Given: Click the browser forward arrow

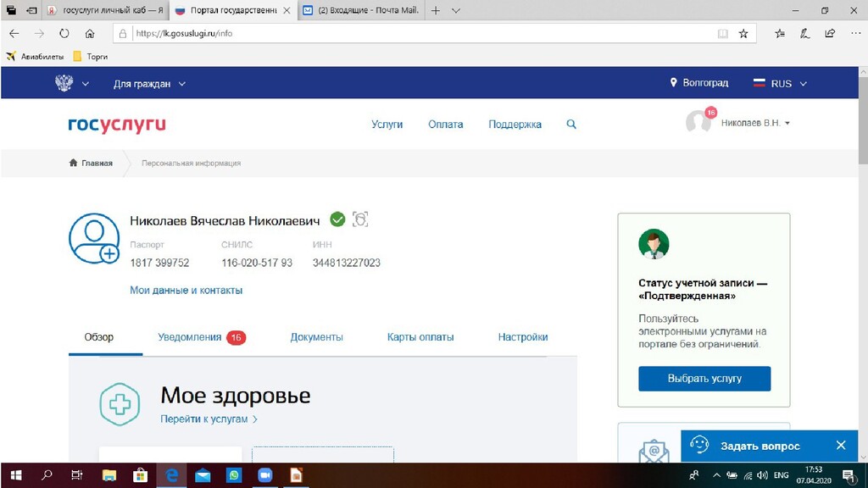Looking at the screenshot, I should point(39,34).
